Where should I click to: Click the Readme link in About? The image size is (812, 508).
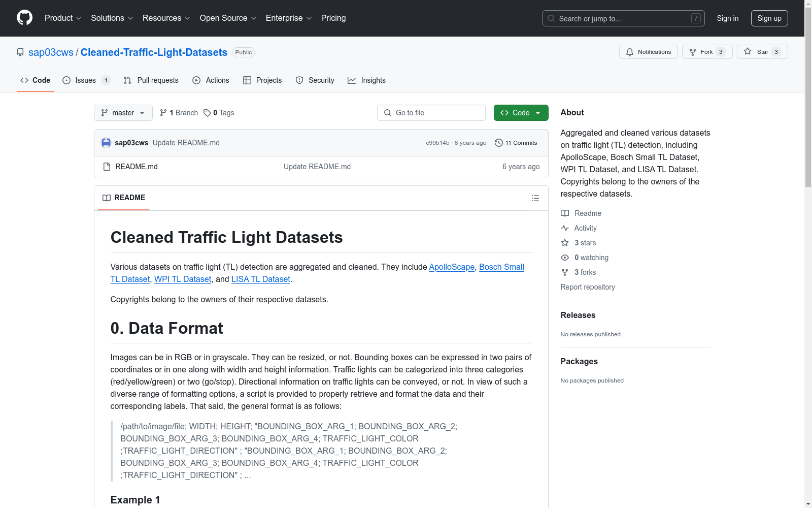pos(581,213)
